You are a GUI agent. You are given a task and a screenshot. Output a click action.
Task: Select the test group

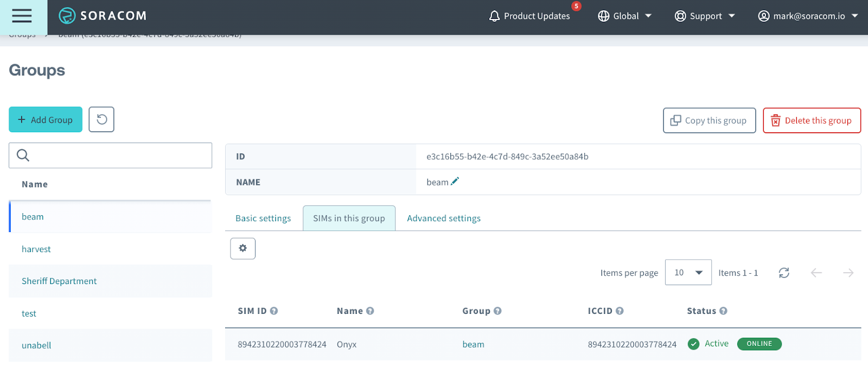(x=110, y=313)
